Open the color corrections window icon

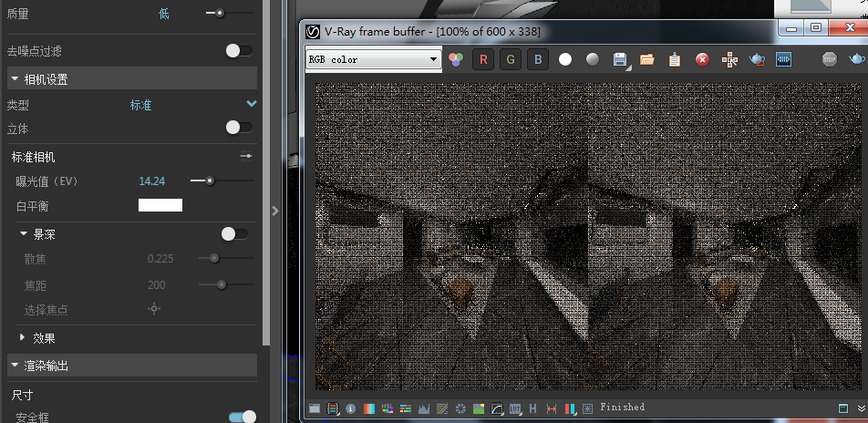pyautogui.click(x=315, y=408)
